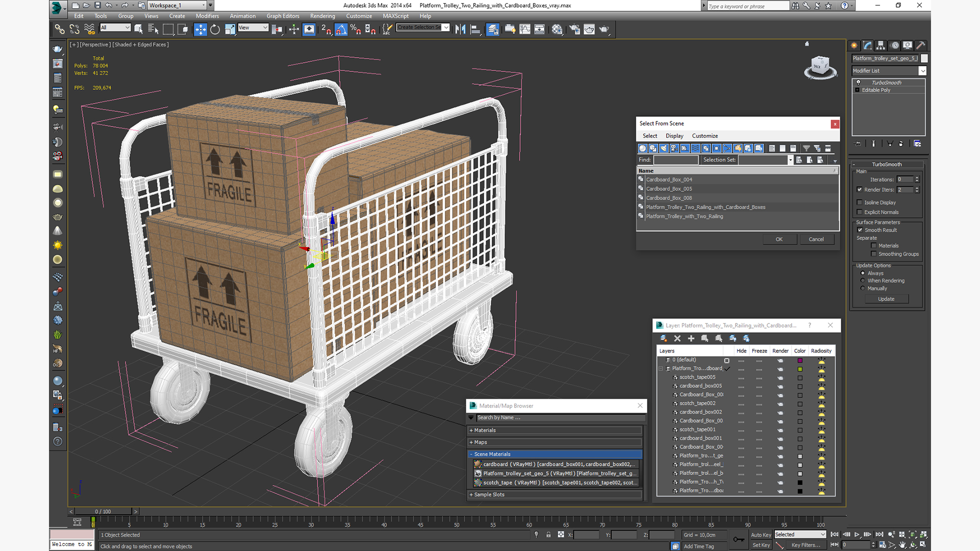Select the Always update radio button
Image resolution: width=980 pixels, height=551 pixels.
point(863,273)
